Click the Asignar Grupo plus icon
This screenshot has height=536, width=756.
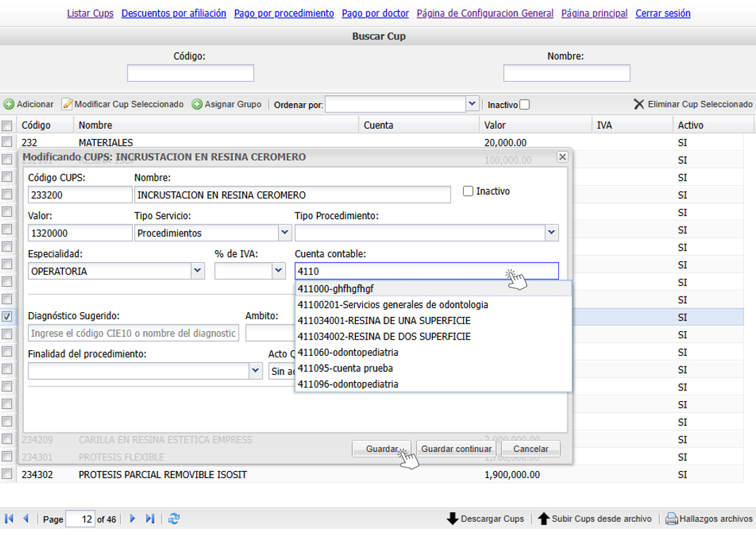[x=197, y=105]
